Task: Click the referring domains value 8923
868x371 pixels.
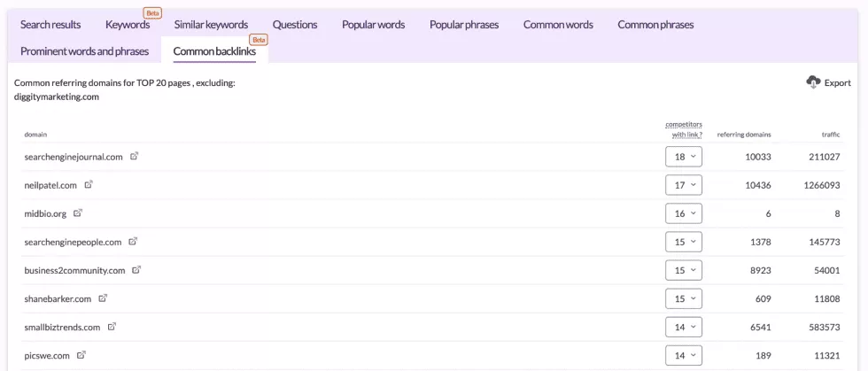Action: pyautogui.click(x=760, y=270)
